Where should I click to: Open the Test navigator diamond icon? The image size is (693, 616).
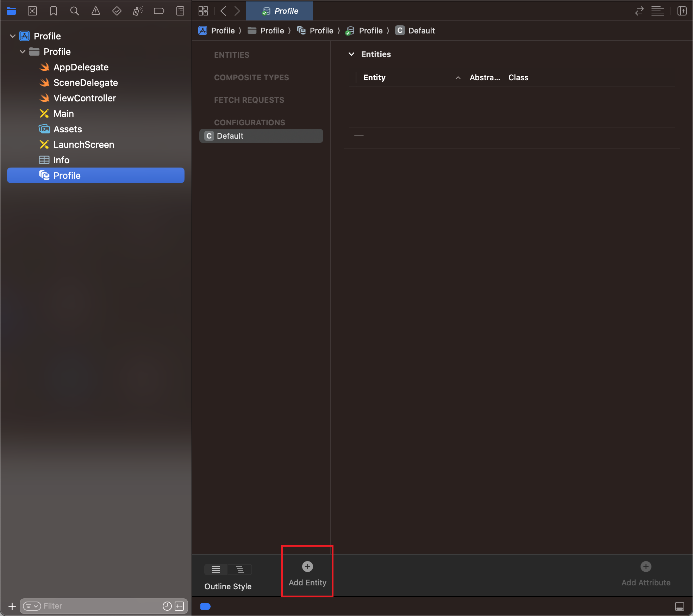click(x=117, y=11)
